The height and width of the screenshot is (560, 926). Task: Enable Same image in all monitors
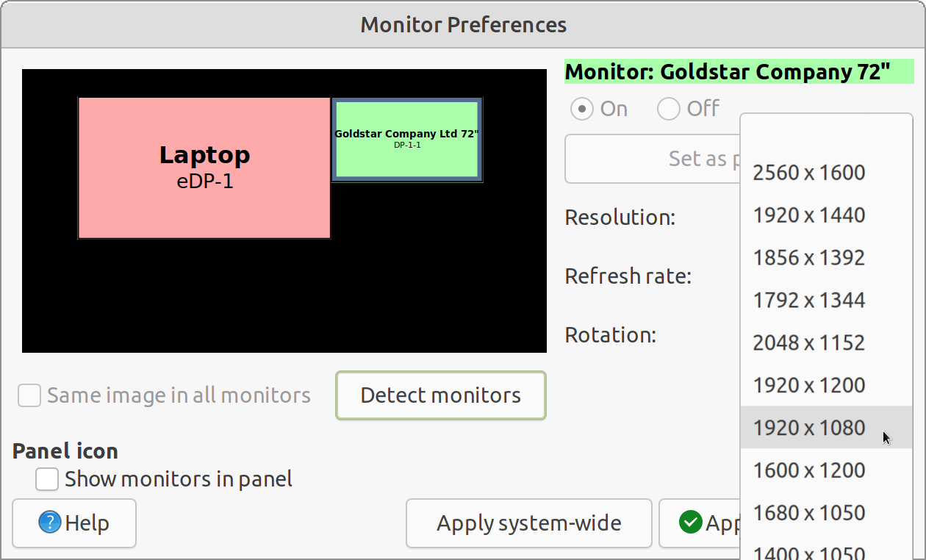29,395
